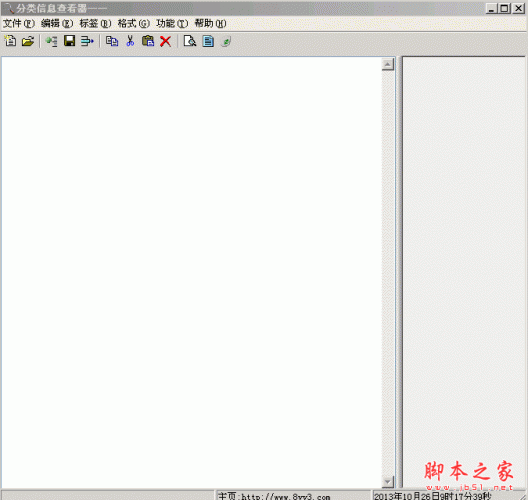Click the scrollbar up arrow
This screenshot has width=528, height=500.
pos(388,64)
